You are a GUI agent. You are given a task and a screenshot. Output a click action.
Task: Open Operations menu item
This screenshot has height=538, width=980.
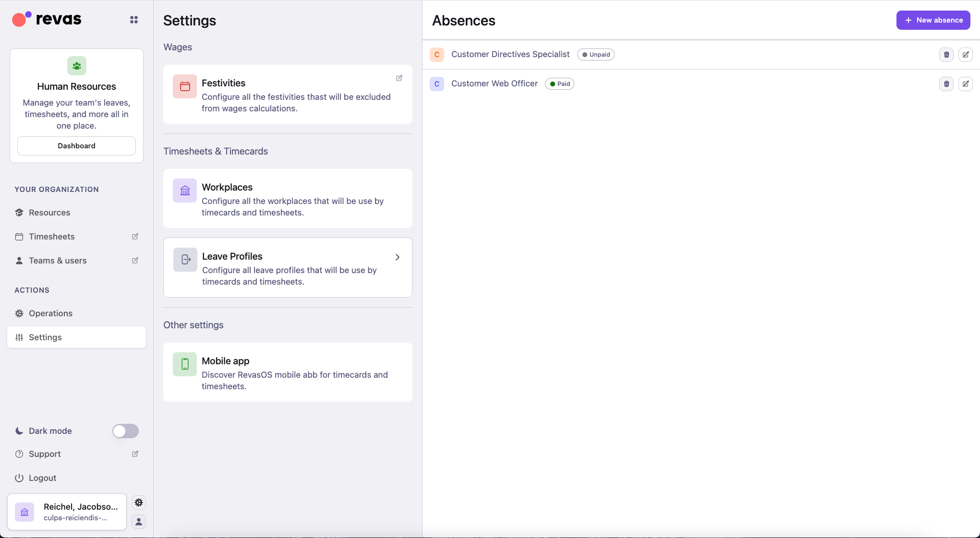50,313
